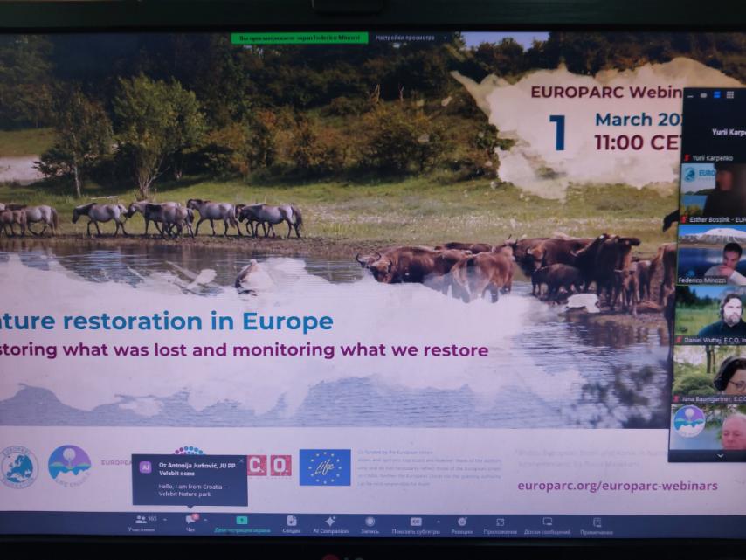Switch to grid view in video panel
Viewport: 746px width, 560px height.
pos(729,94)
